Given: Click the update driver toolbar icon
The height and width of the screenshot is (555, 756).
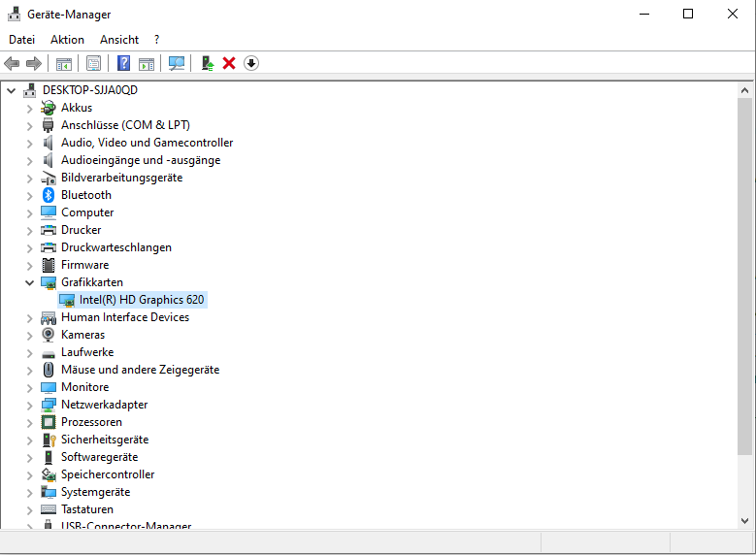Looking at the screenshot, I should (207, 63).
